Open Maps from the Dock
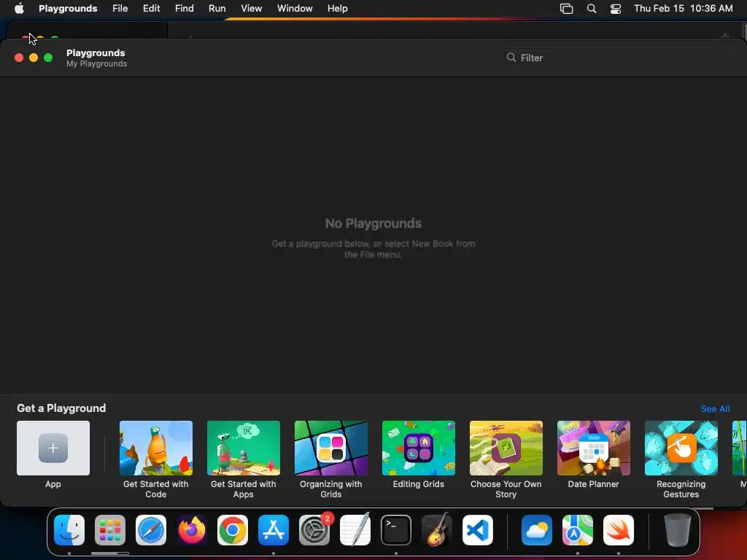This screenshot has height=560, width=747. 578,530
